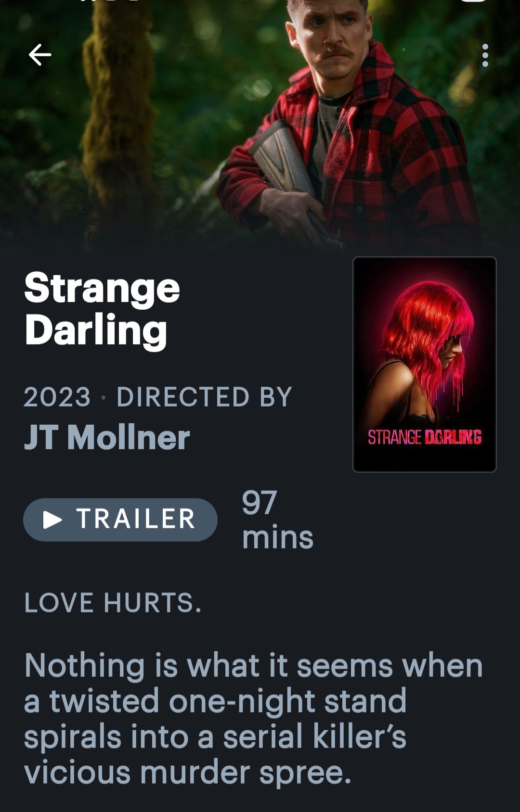
Task: Go back using the arrow icon
Action: coord(40,54)
